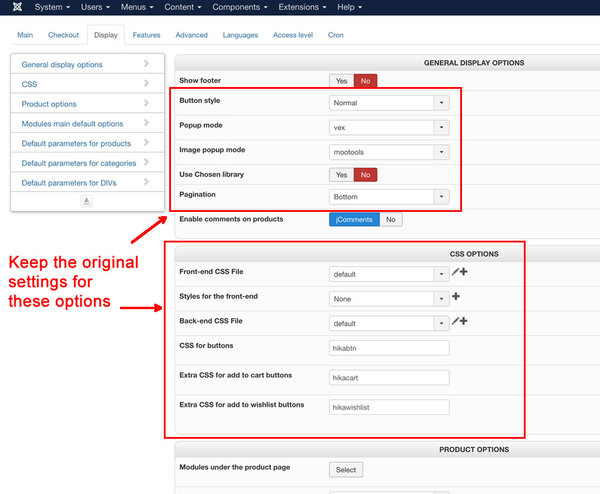Viewport: 600px width, 494px height.
Task: Set Show footer to Yes
Action: (341, 81)
